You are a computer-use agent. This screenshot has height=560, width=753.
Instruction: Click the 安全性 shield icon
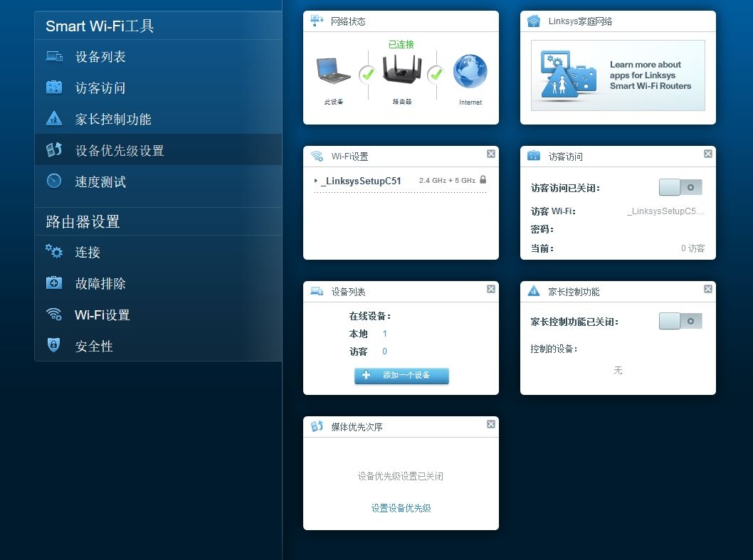pos(54,345)
